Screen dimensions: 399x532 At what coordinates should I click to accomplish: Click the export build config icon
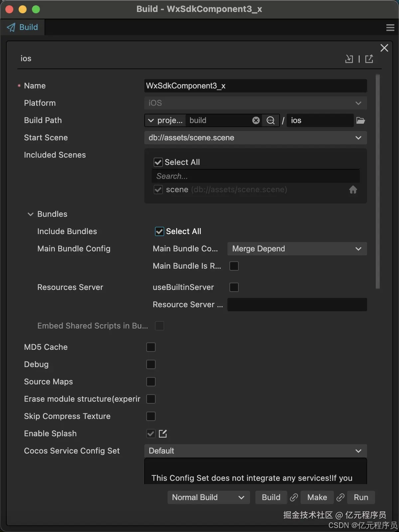pos(369,59)
